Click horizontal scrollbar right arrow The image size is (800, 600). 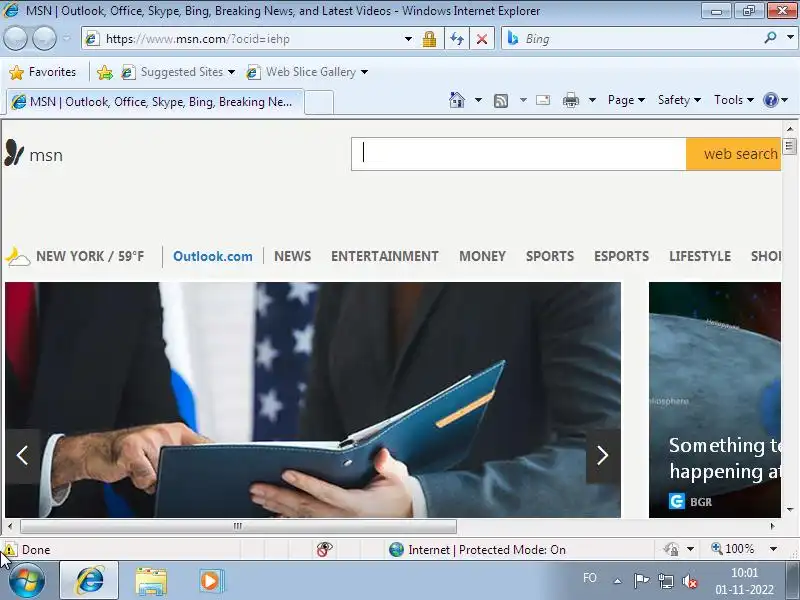point(772,526)
